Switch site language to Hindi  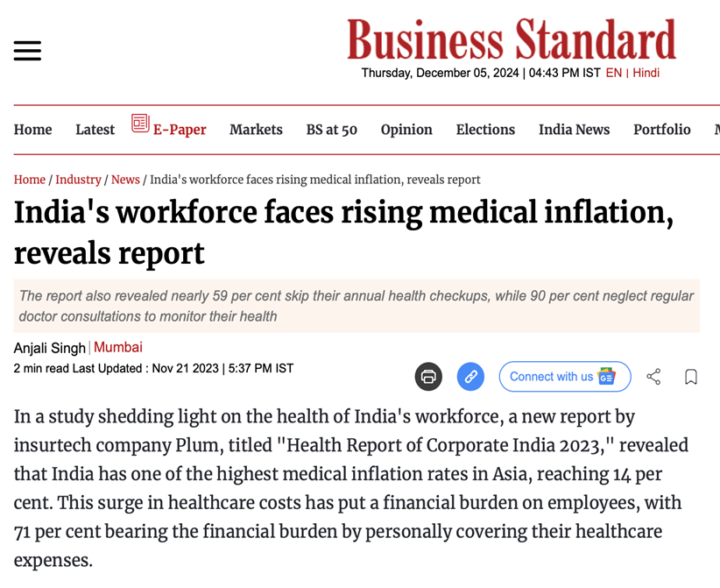coord(646,73)
